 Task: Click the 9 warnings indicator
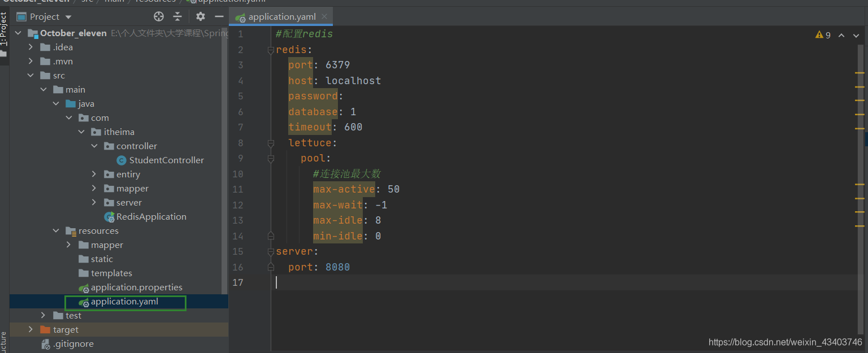click(823, 34)
